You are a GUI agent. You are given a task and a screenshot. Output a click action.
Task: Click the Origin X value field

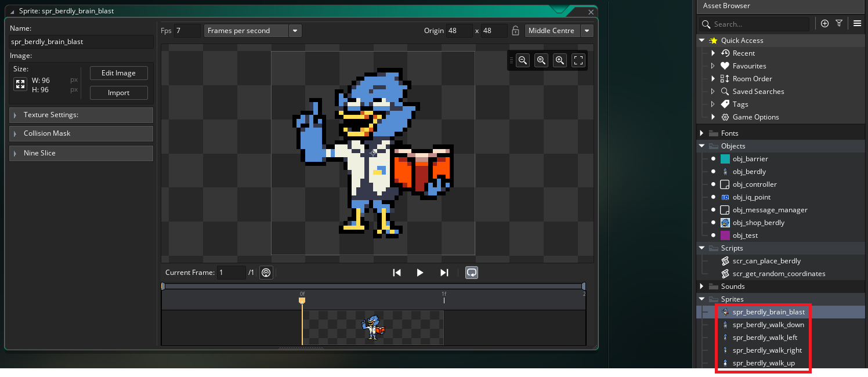click(459, 31)
